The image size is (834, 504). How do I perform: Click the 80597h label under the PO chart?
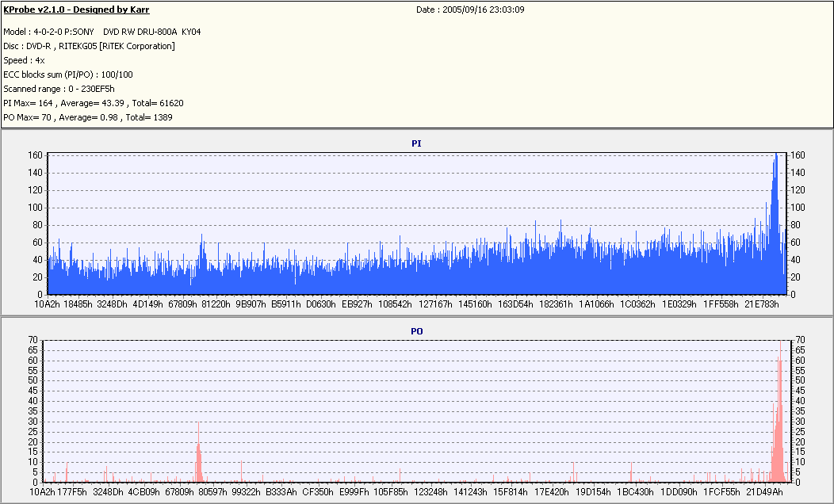coord(214,492)
